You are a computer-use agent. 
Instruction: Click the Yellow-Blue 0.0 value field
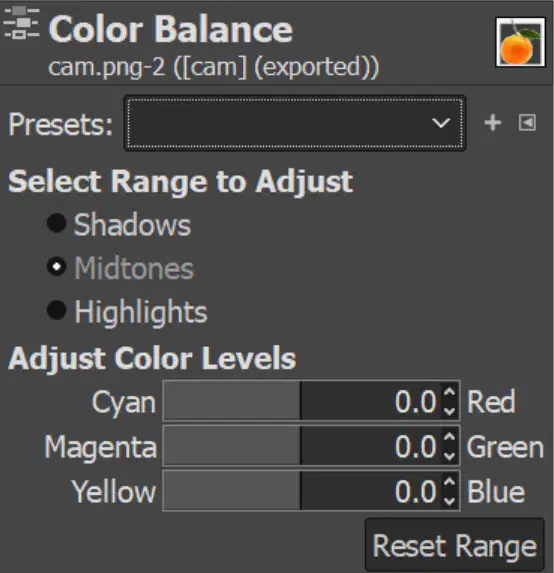coord(416,492)
